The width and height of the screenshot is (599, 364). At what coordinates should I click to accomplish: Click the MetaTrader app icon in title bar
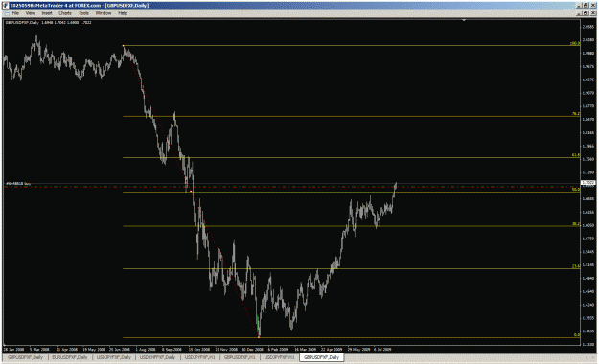(x=6, y=6)
